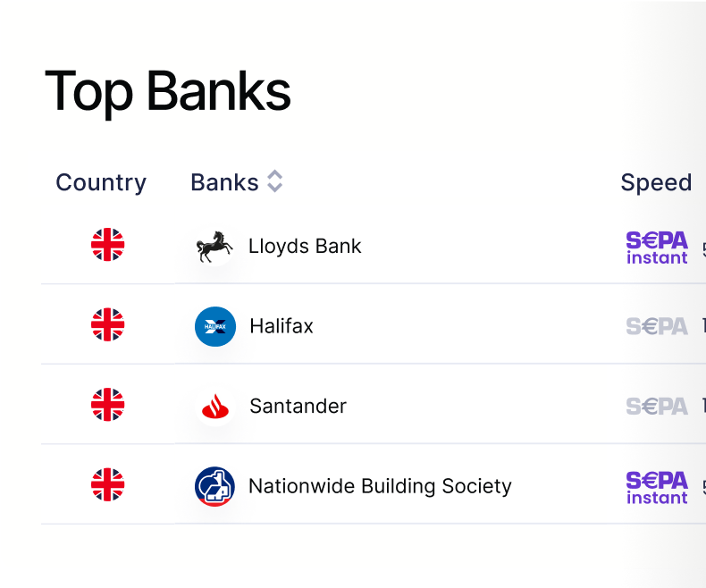Screen dimensions: 706x588
Task: Click the Santander red flame logo
Action: 215,406
